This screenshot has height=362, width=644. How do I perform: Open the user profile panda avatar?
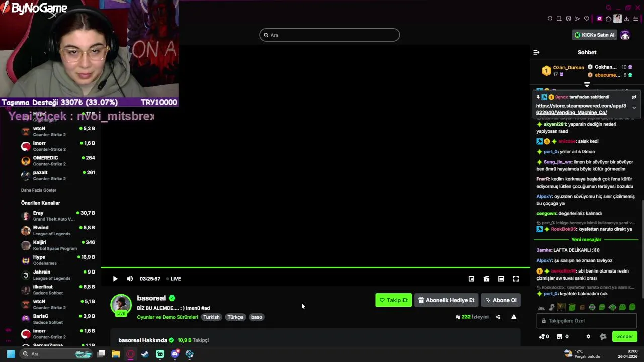tap(625, 35)
